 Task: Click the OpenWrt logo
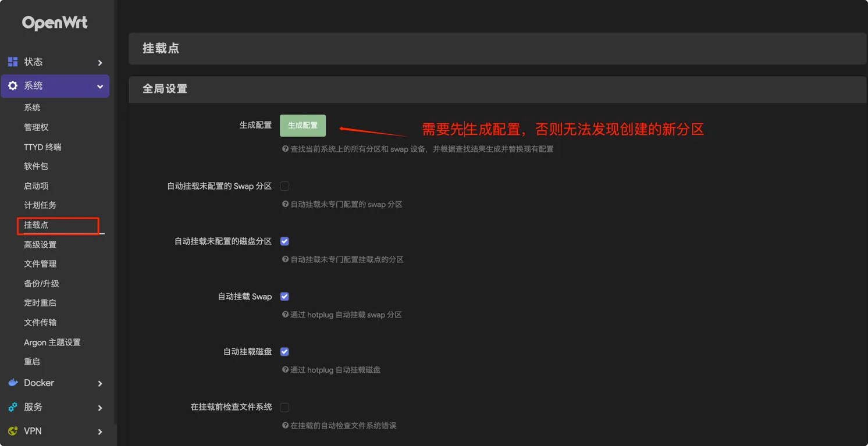55,23
